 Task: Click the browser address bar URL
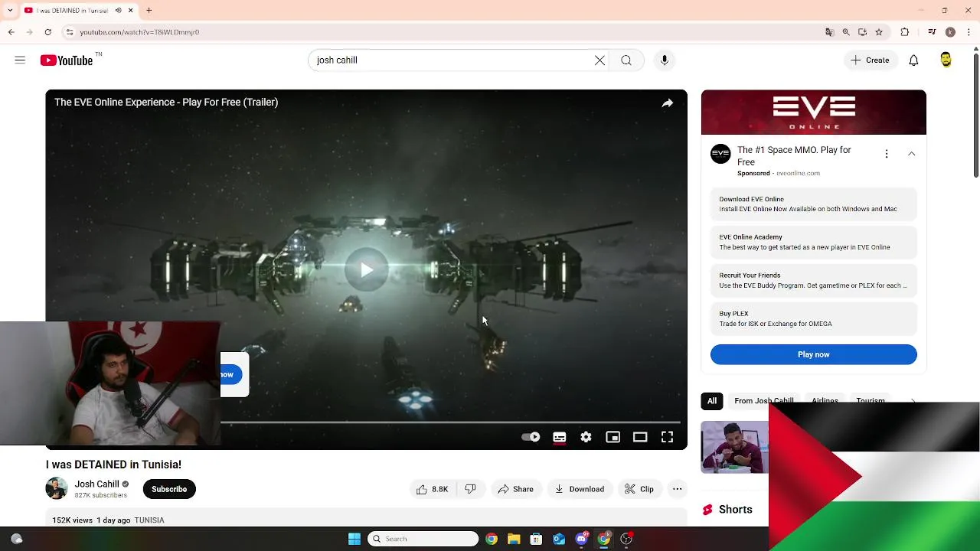click(139, 32)
